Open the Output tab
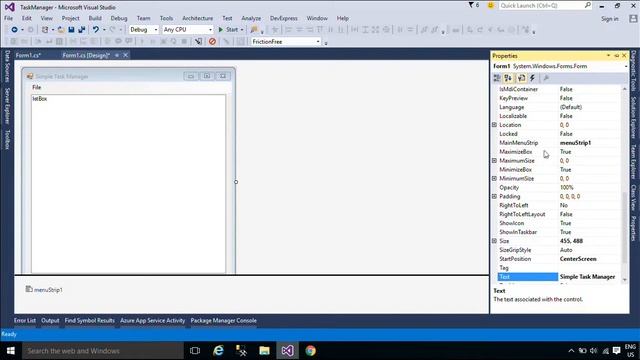The width and height of the screenshot is (640, 360). 50,320
